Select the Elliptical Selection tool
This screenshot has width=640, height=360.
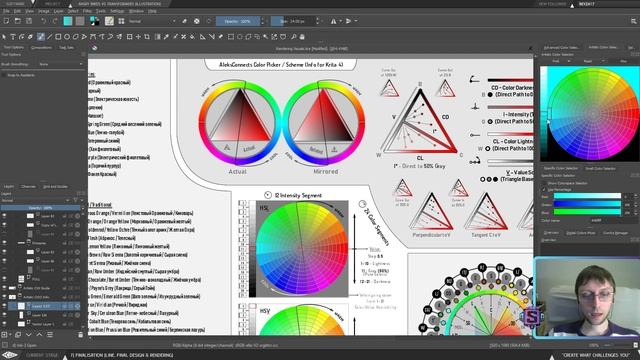pos(240,37)
